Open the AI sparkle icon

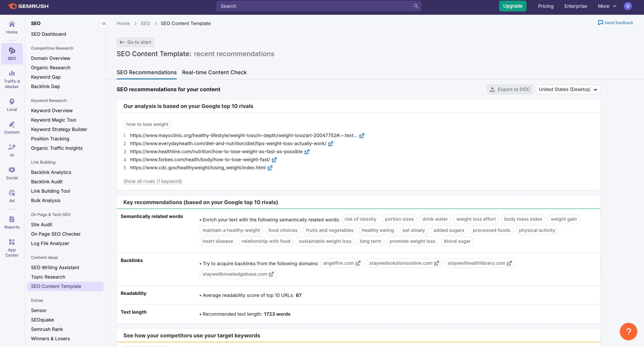(12, 147)
